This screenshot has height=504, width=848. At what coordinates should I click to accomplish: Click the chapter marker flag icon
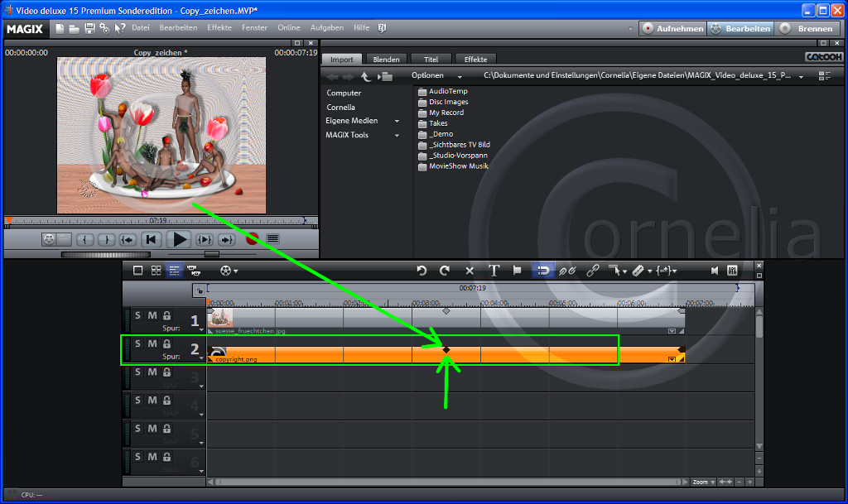tap(518, 271)
